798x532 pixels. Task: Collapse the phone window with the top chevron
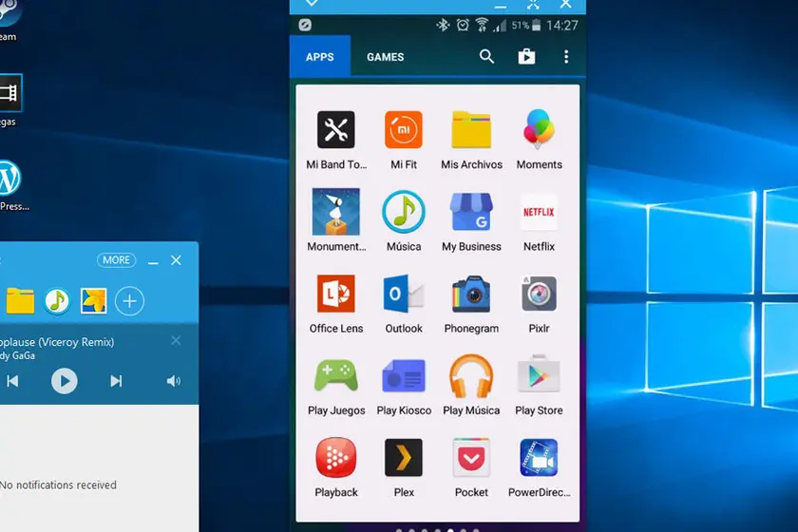point(312,3)
